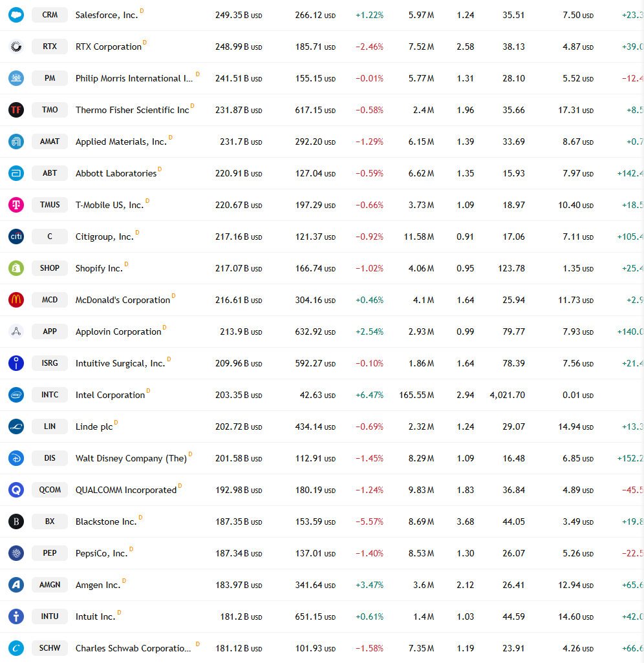Viewport: 644px width, 663px height.
Task: Click Blackstone's -5.57% change value
Action: tap(369, 521)
